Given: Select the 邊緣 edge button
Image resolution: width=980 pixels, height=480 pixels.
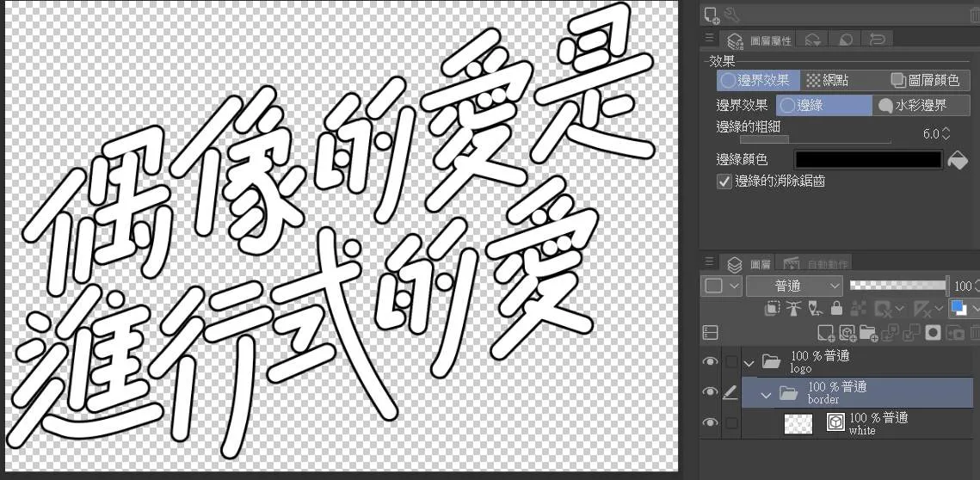Looking at the screenshot, I should click(824, 106).
